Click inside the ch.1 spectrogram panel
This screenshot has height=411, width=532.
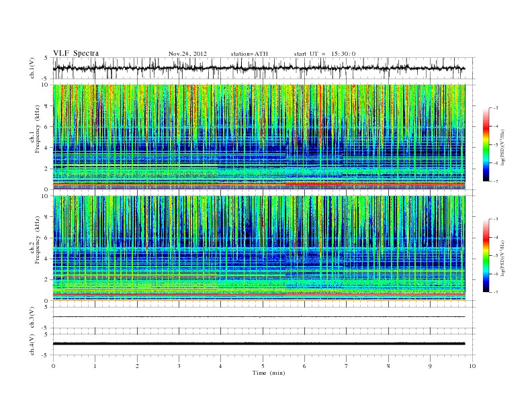259,137
